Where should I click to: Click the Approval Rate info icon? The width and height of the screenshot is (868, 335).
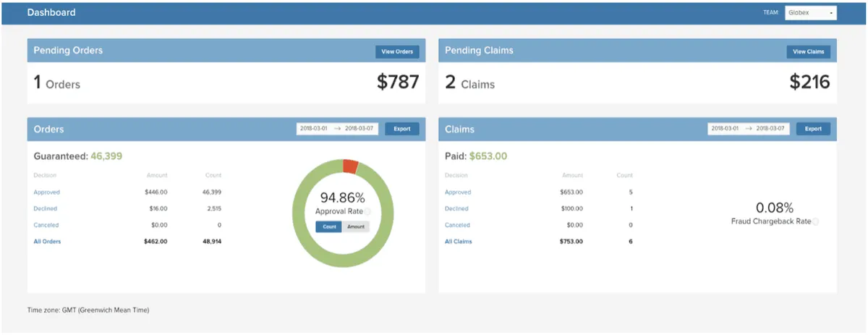coord(367,212)
